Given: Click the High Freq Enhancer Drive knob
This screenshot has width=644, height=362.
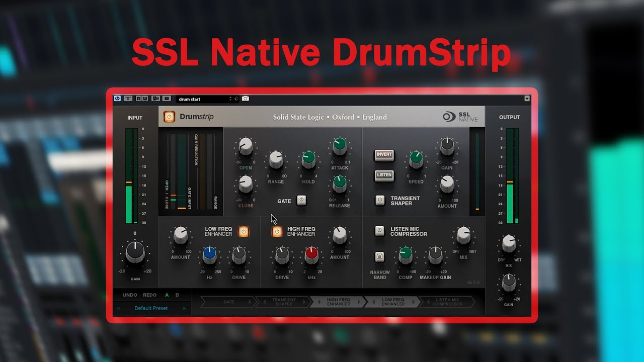Looking at the screenshot, I should (x=282, y=255).
